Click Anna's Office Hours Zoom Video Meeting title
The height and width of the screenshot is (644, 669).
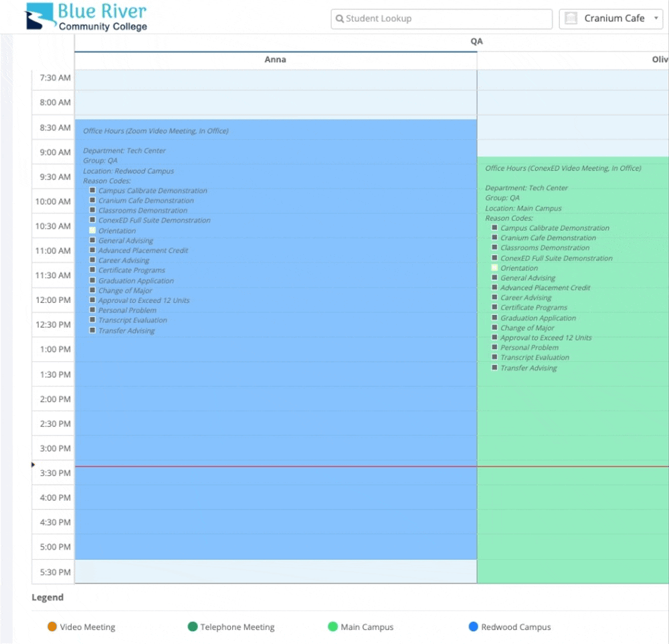point(155,131)
